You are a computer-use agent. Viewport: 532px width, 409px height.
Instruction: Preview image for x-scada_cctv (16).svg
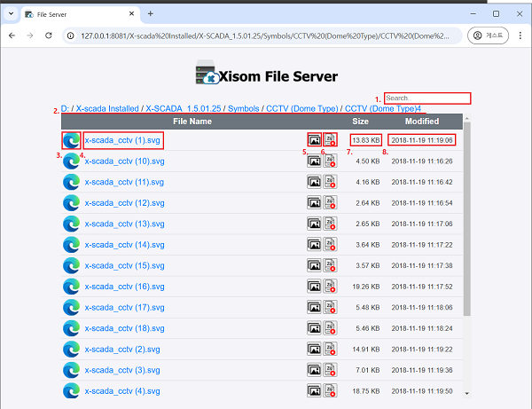click(x=314, y=287)
